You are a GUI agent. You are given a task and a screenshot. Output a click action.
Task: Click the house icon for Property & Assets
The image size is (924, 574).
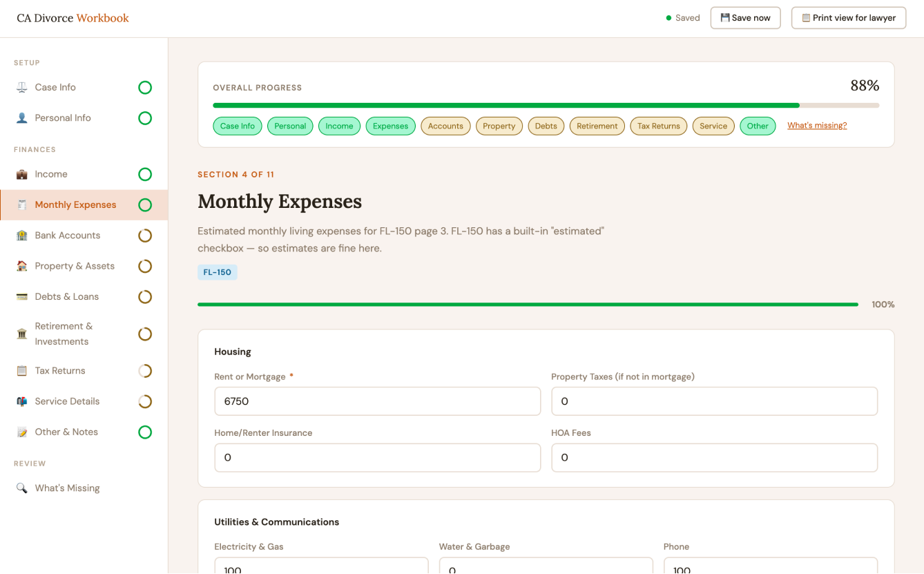pos(22,266)
